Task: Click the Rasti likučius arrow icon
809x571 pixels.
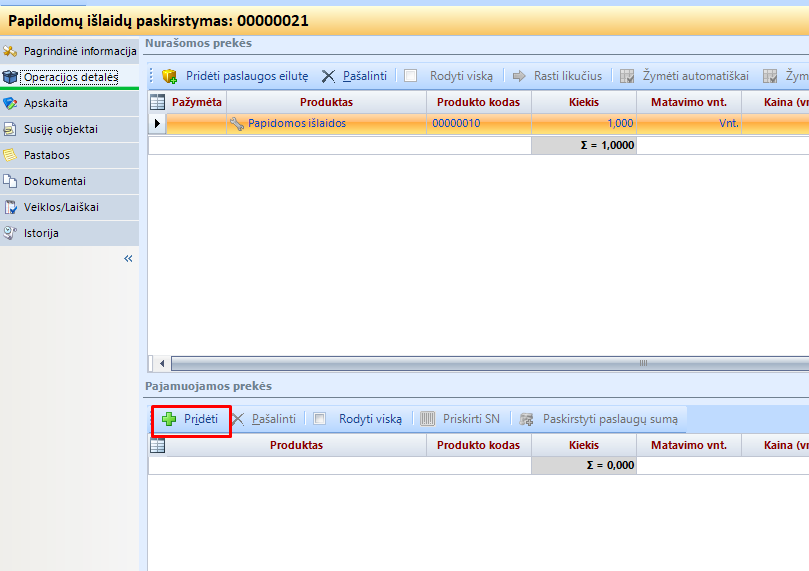Action: click(x=519, y=76)
